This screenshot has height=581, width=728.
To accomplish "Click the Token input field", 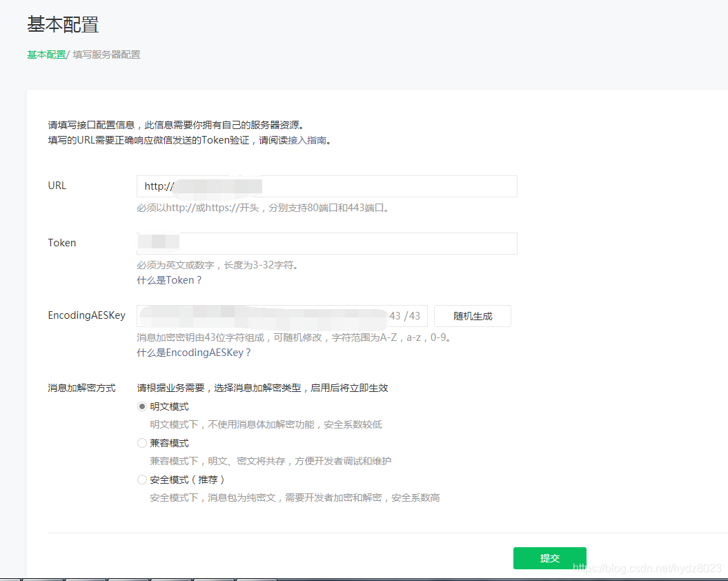I will (327, 244).
